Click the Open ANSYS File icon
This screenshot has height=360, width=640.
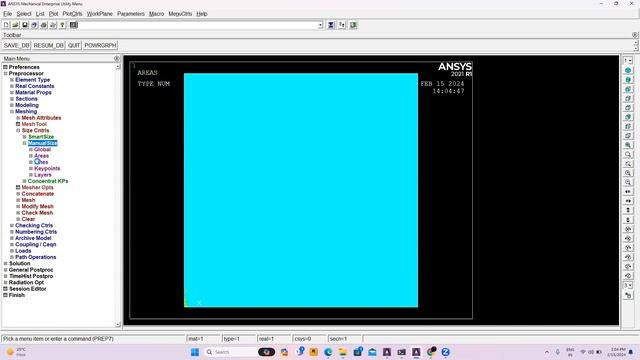click(x=16, y=25)
